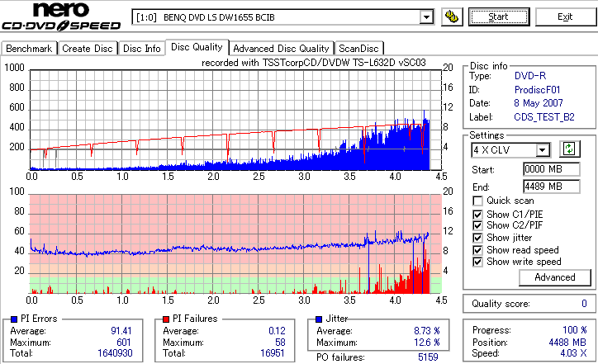Viewport: 598px width, 364px height.
Task: Click the disc label CDS_TEST_B2
Action: pos(544,117)
